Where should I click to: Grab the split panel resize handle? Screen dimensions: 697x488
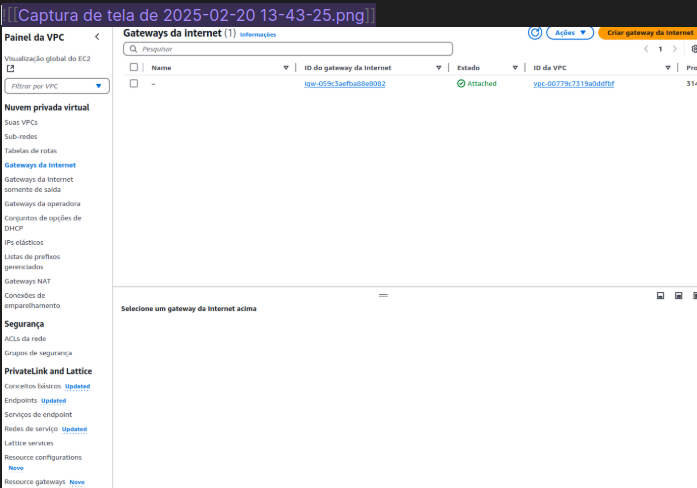pos(382,295)
